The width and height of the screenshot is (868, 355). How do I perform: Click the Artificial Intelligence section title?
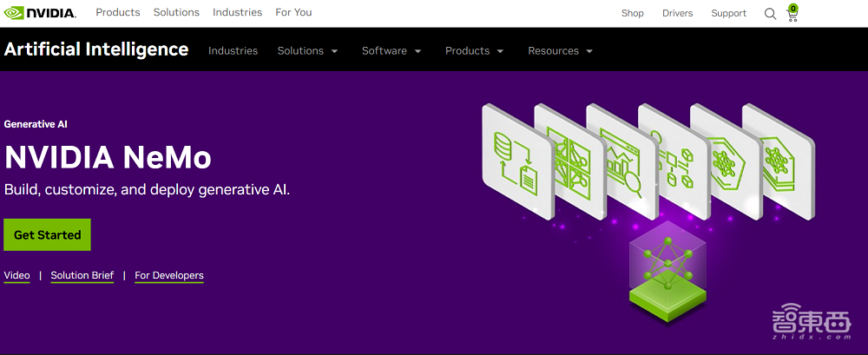click(96, 49)
